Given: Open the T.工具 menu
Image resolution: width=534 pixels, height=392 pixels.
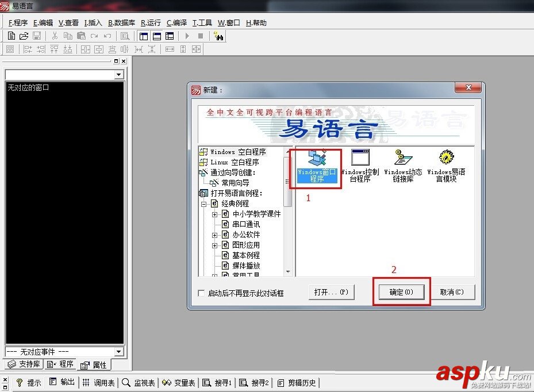Looking at the screenshot, I should click(x=202, y=23).
